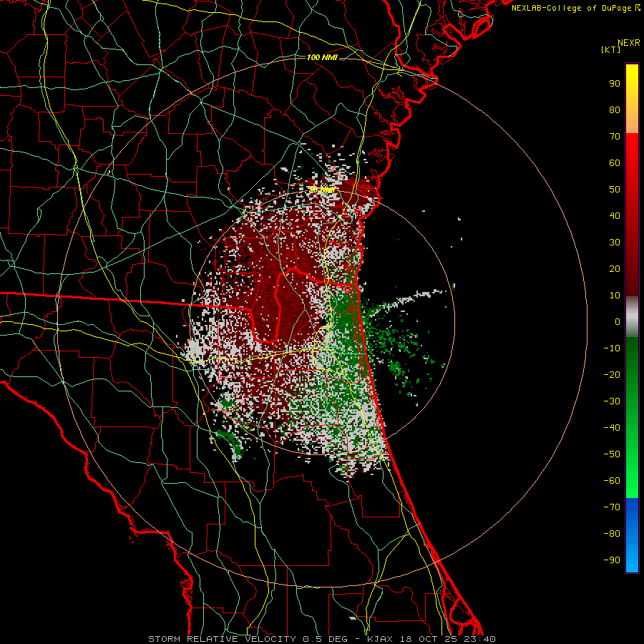Select the 0 value on the velocity scale
644x644 pixels.
click(x=618, y=322)
